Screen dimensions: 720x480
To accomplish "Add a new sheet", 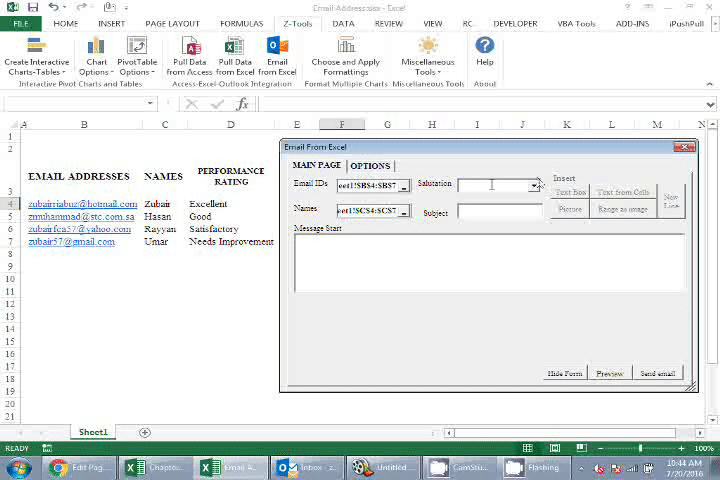I will coord(145,432).
